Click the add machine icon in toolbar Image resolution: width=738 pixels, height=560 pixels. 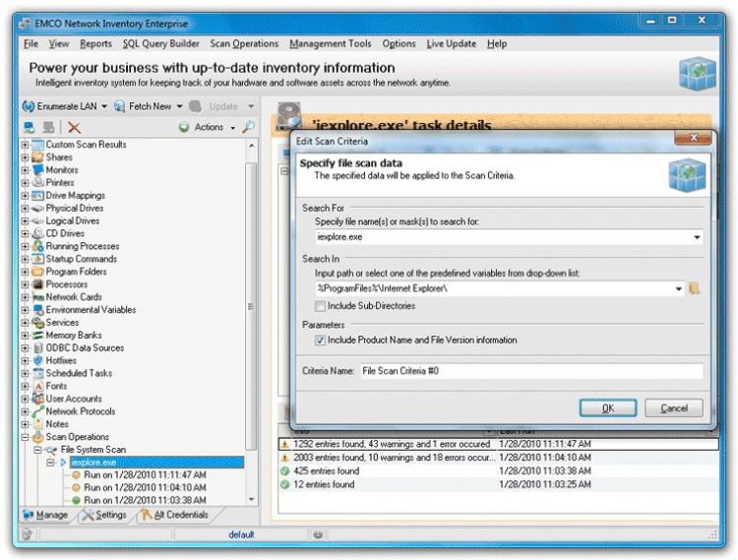click(30, 127)
